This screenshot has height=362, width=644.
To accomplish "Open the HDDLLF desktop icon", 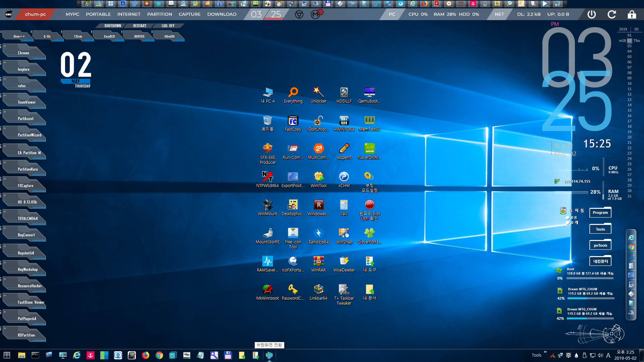I will point(344,95).
